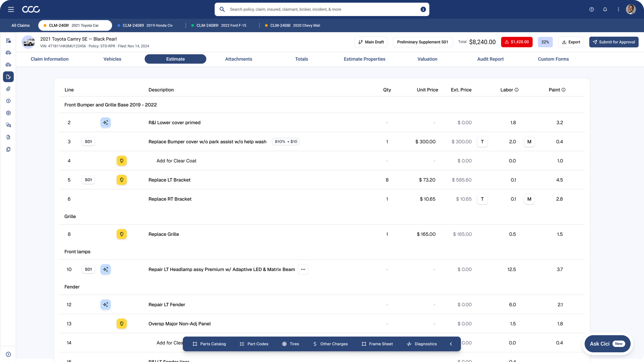Click the search info icon
Viewport: 644px width, 362px height.
(x=423, y=10)
